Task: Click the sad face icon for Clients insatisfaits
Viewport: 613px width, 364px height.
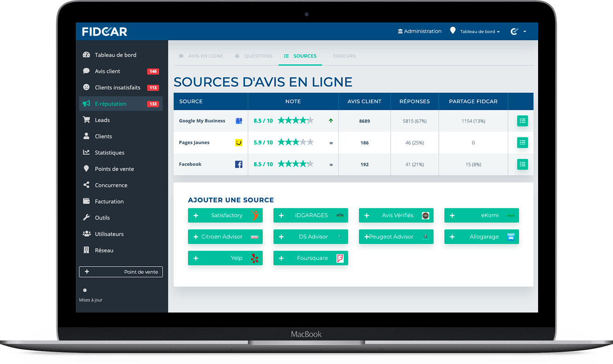Action: click(86, 87)
